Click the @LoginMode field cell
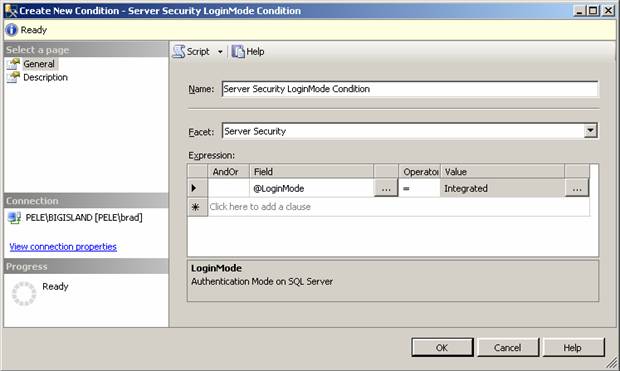The height and width of the screenshot is (371, 620). pyautogui.click(x=311, y=188)
